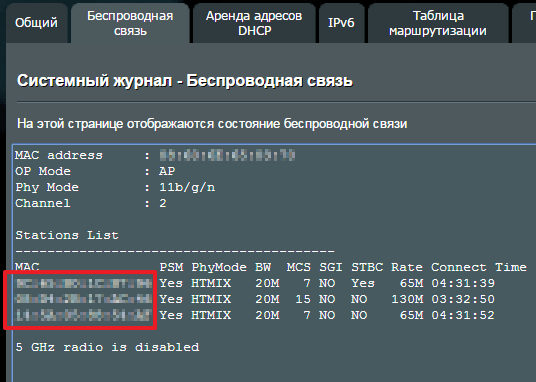This screenshot has height=382, width=536.
Task: Open the partially visible rightmost tab
Action: tap(524, 23)
